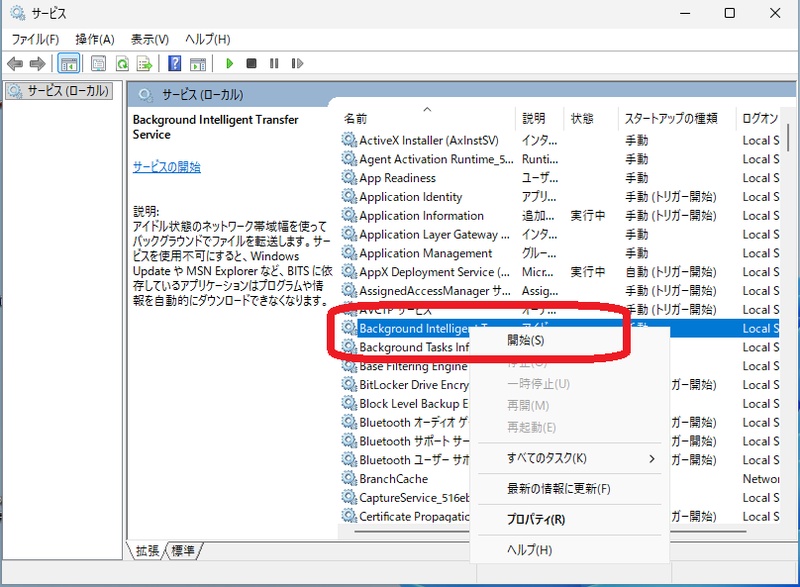Click gear icon of Base Filtering Engine row
The image size is (800, 587).
point(349,366)
